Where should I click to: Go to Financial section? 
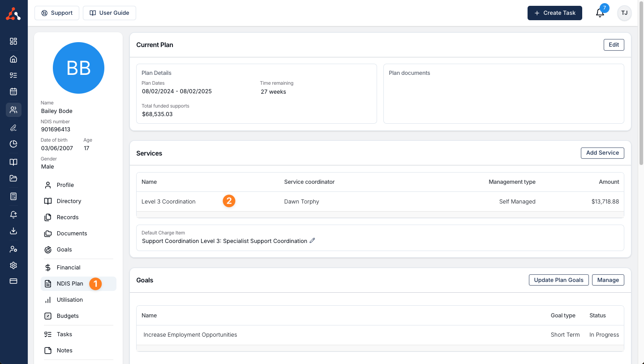[68, 268]
